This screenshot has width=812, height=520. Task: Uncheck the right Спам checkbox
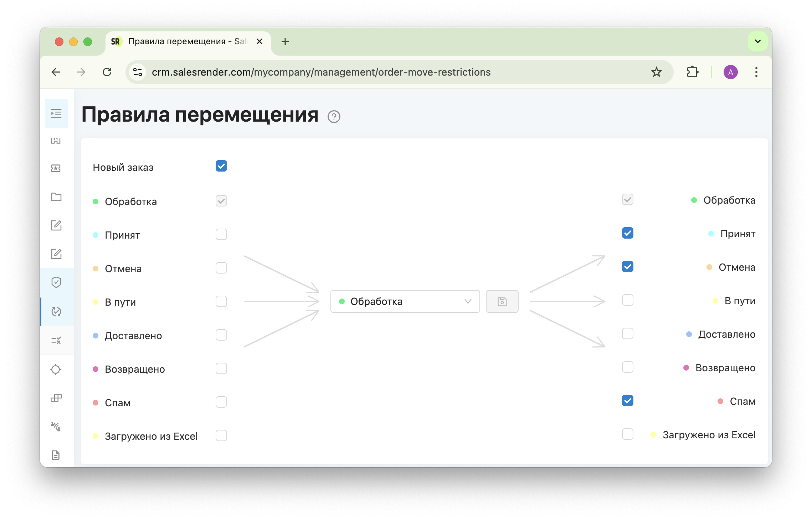pos(628,401)
